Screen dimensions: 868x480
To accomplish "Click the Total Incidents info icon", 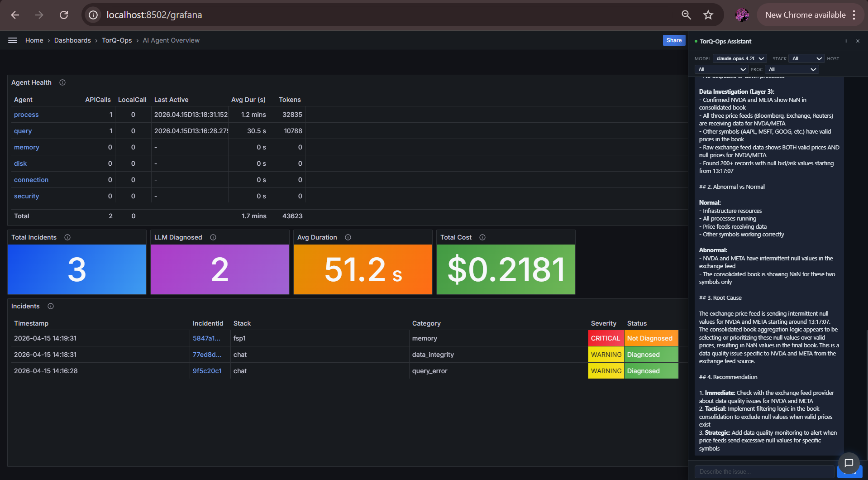I will point(67,237).
